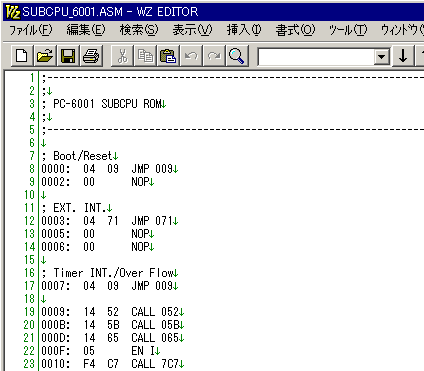
Task: Search downward with the down arrow button
Action: (403, 56)
